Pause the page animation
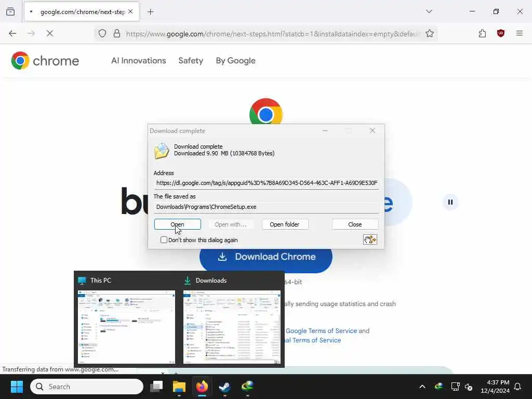Viewport: 532px width, 399px height. tap(450, 202)
